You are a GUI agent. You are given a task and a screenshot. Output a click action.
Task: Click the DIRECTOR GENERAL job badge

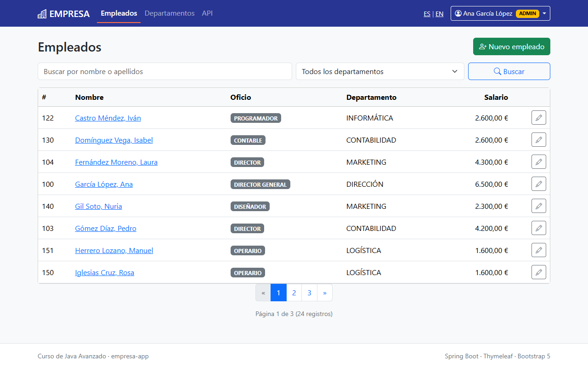(x=260, y=184)
